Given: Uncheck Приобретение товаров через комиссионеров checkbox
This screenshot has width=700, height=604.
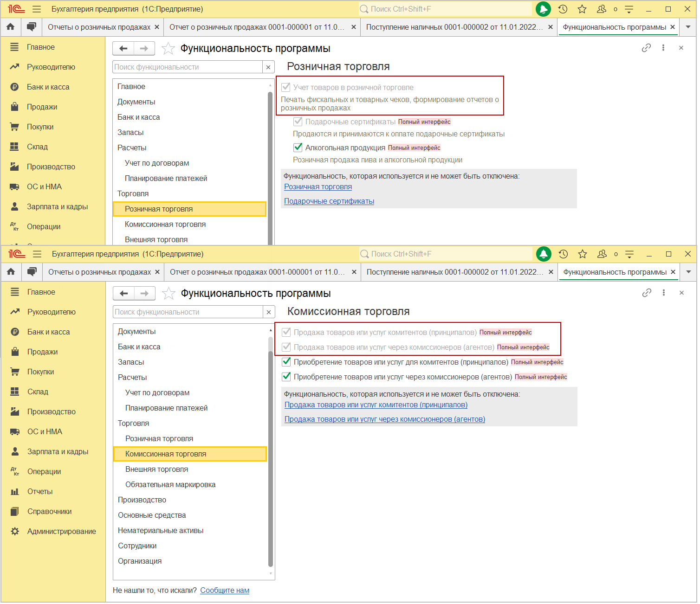Looking at the screenshot, I should [x=286, y=377].
